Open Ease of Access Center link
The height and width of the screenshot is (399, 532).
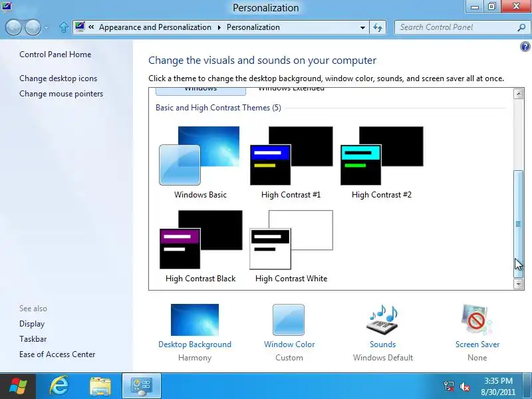point(57,354)
